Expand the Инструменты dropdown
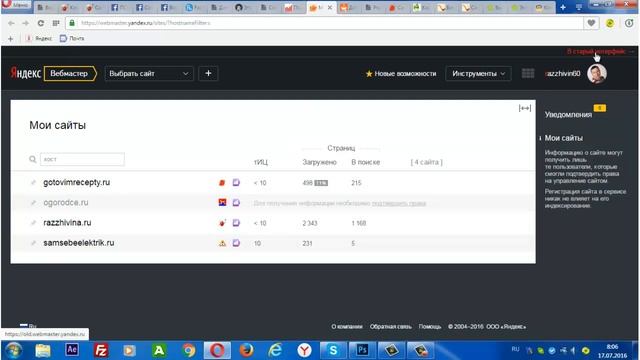Viewport: 640px width, 360px height. (478, 74)
